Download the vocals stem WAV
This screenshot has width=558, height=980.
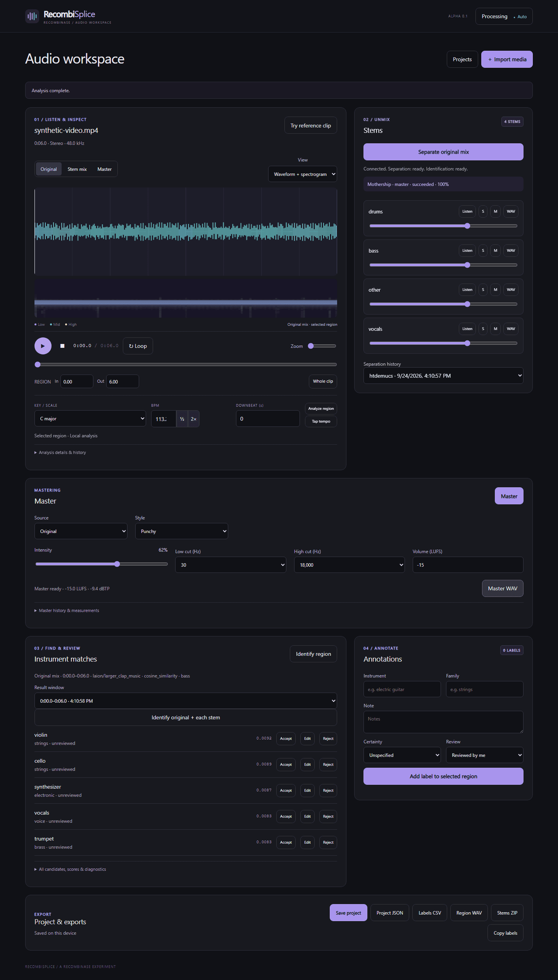(511, 329)
